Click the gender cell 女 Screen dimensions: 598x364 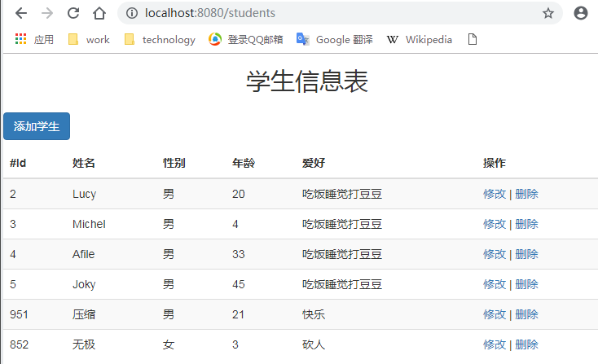point(169,344)
